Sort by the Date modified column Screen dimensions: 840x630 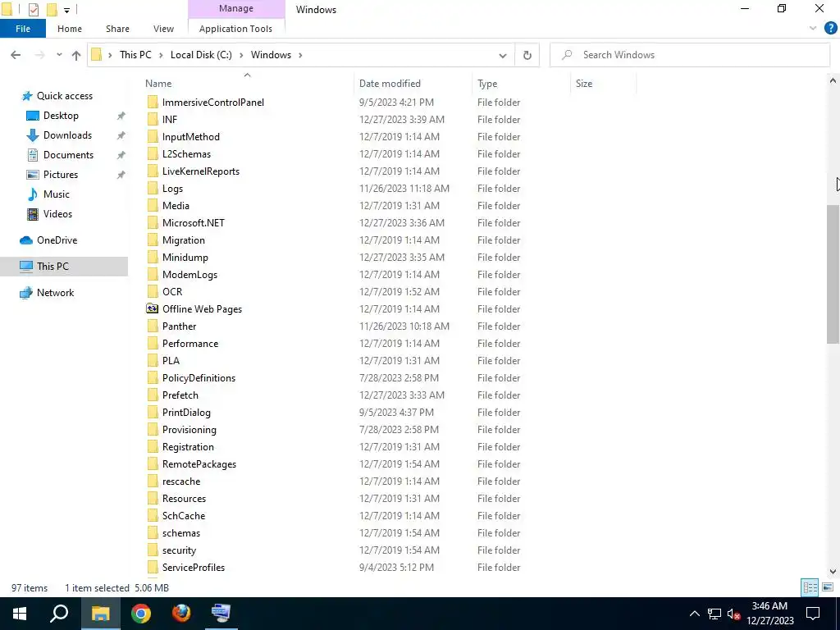[390, 84]
